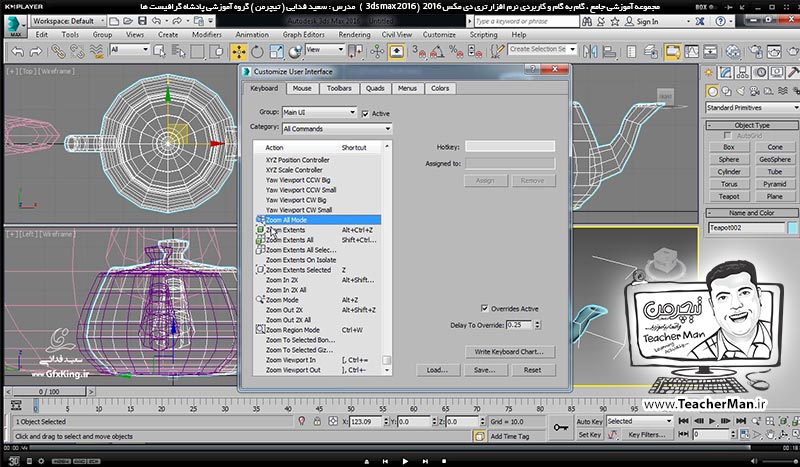This screenshot has width=800, height=467.
Task: Click the Percent Snap Toggle icon
Action: point(456,51)
